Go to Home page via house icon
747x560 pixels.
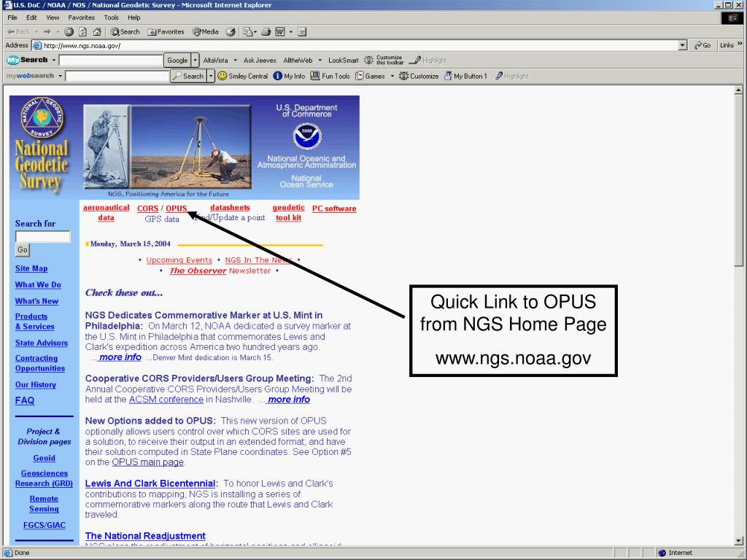pyautogui.click(x=97, y=32)
